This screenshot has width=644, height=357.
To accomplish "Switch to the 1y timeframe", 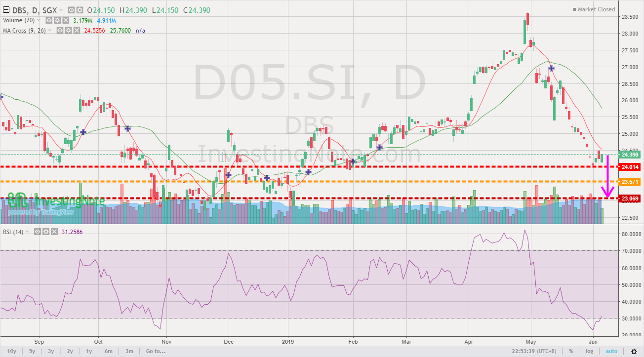I will pyautogui.click(x=89, y=351).
